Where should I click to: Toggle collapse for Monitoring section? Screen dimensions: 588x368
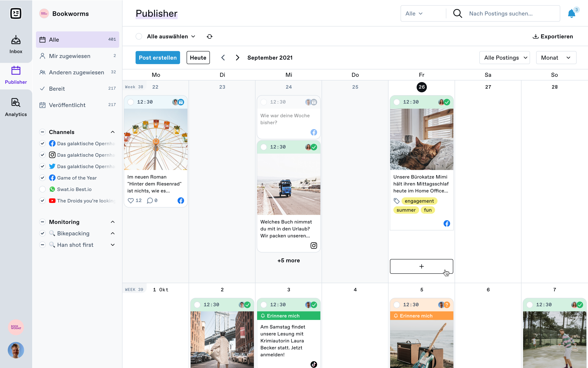pyautogui.click(x=113, y=222)
